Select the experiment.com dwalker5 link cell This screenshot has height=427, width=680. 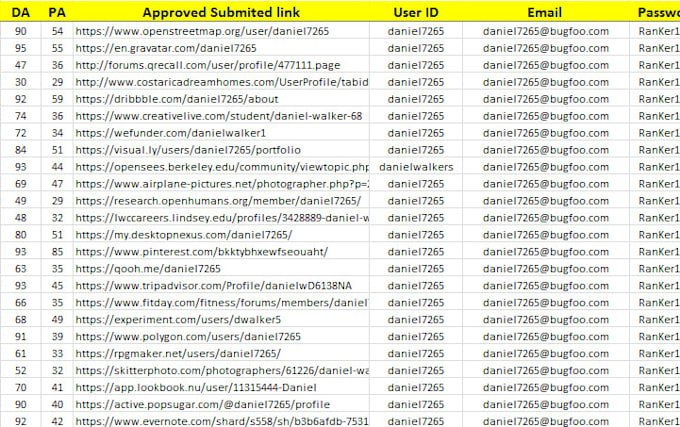coord(221,319)
